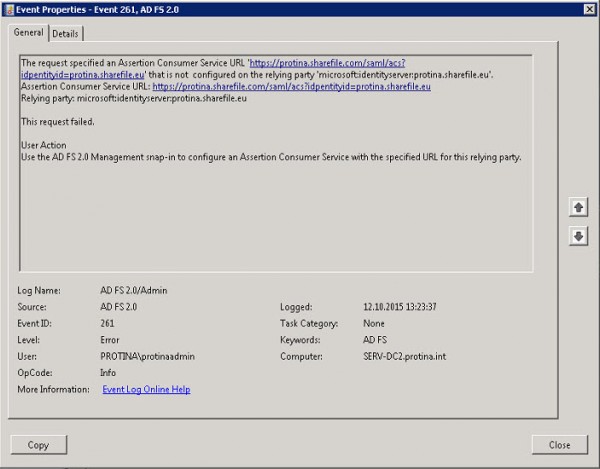Click the down arrow next event button

pyautogui.click(x=578, y=236)
